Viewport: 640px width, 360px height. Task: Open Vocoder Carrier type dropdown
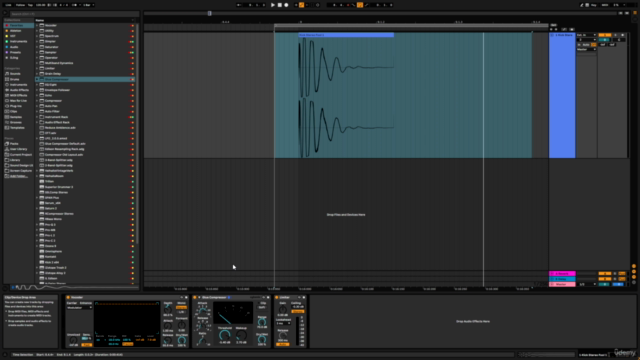click(x=80, y=307)
